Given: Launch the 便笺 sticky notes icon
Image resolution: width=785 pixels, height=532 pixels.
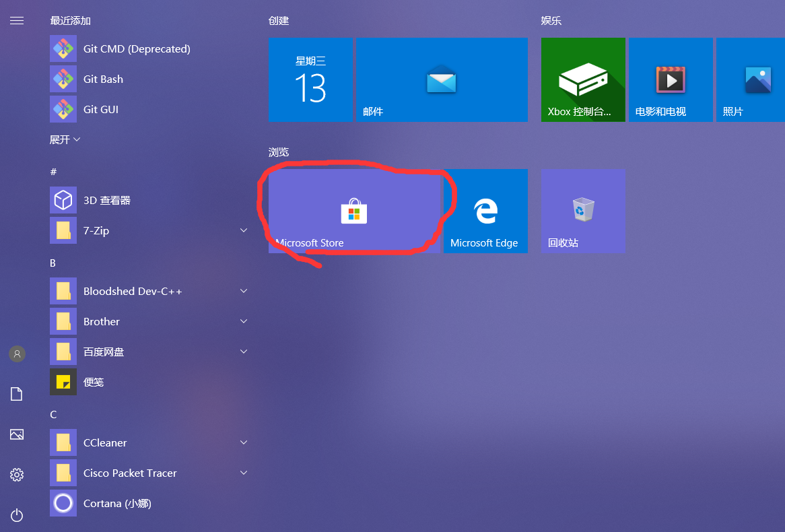Looking at the screenshot, I should tap(63, 382).
